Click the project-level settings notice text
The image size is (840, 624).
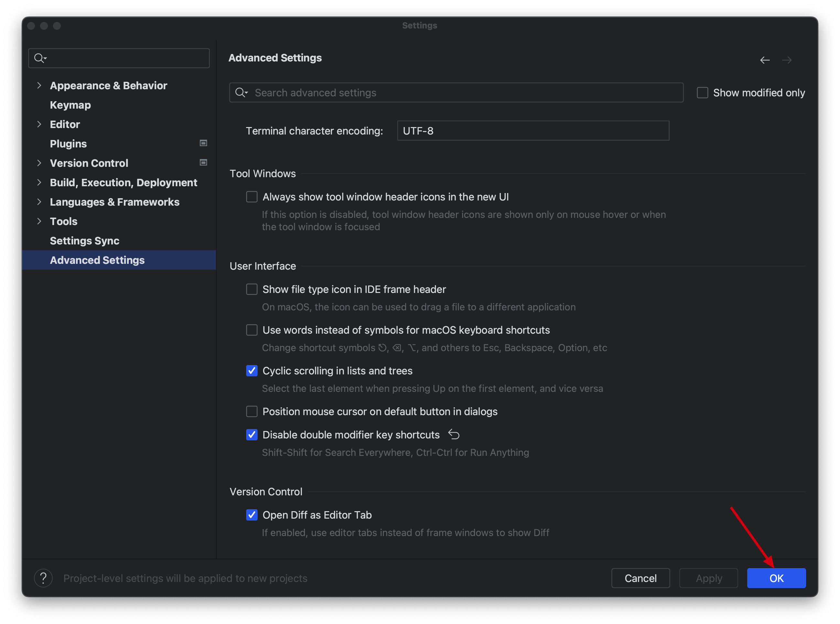click(185, 578)
